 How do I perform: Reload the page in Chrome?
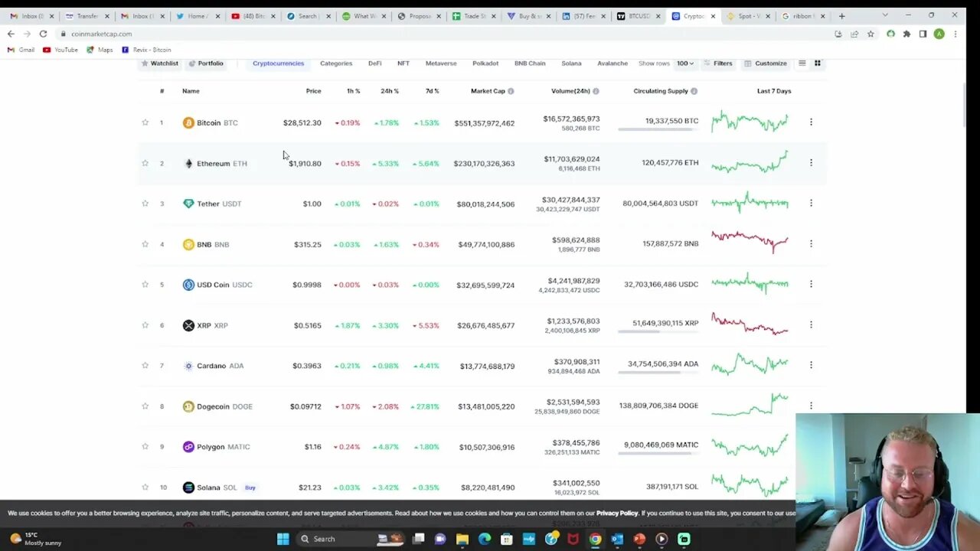43,34
